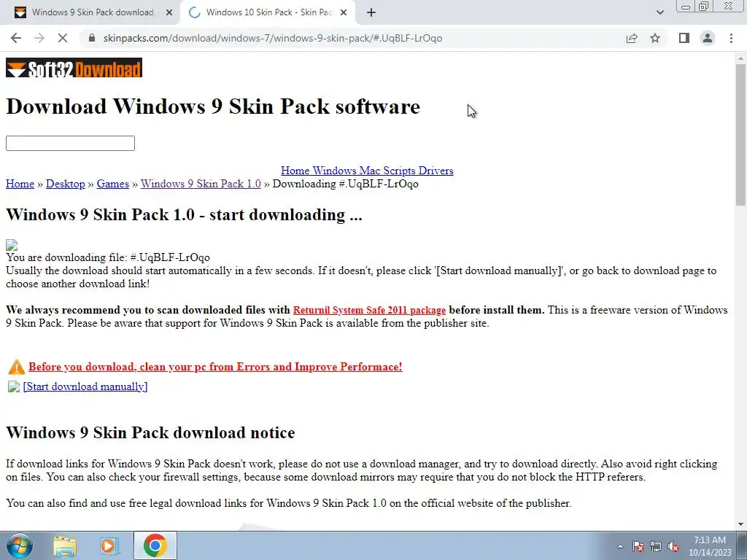Click the Start download manually link

[85, 386]
